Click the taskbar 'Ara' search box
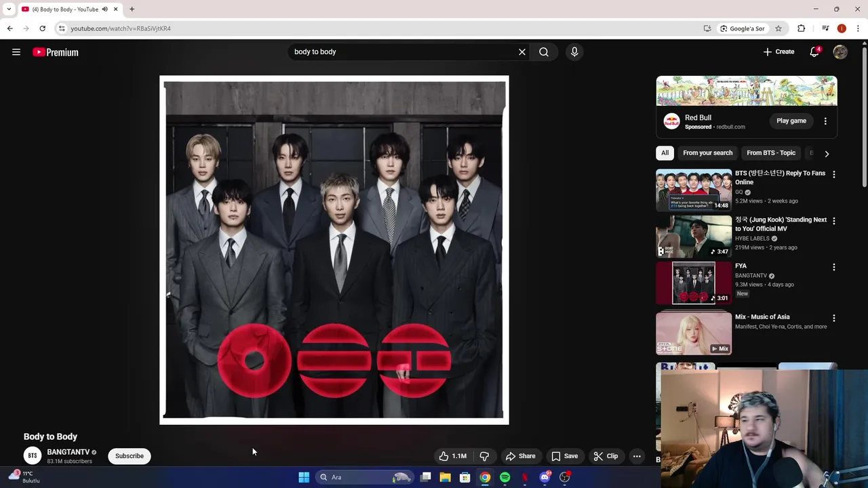This screenshot has height=488, width=868. 365,477
